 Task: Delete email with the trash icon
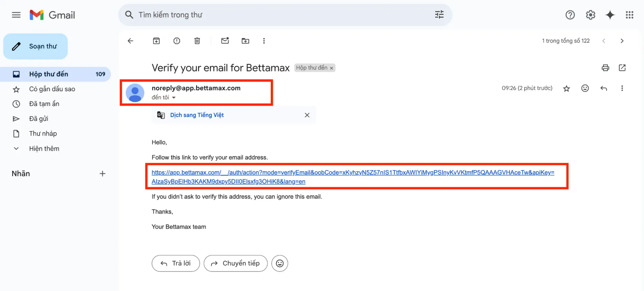(197, 41)
